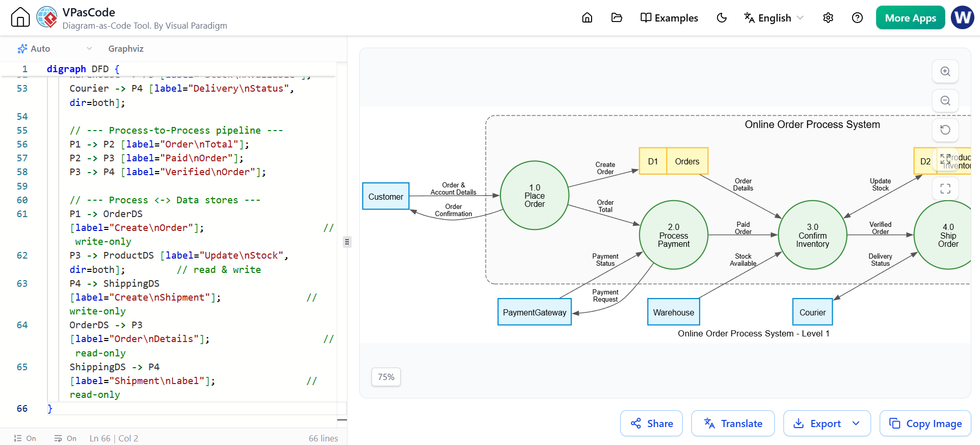Click the Copy Image button
This screenshot has width=980, height=445.
click(925, 423)
